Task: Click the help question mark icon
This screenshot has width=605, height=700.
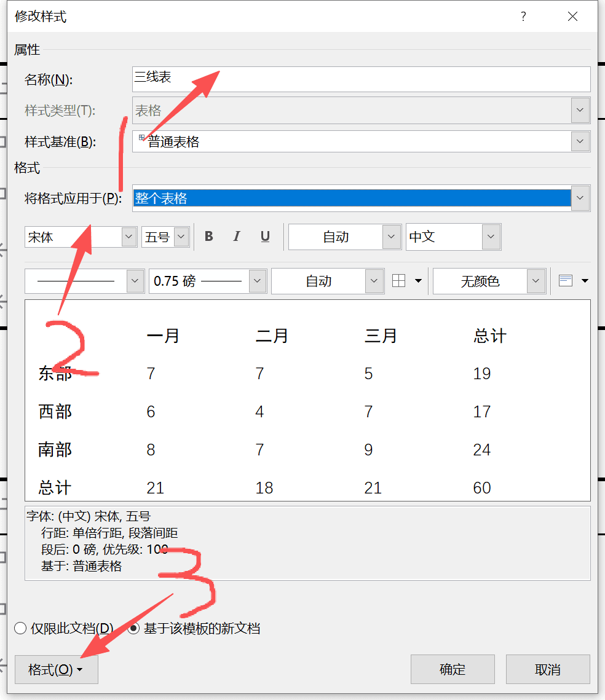Action: coord(523,17)
